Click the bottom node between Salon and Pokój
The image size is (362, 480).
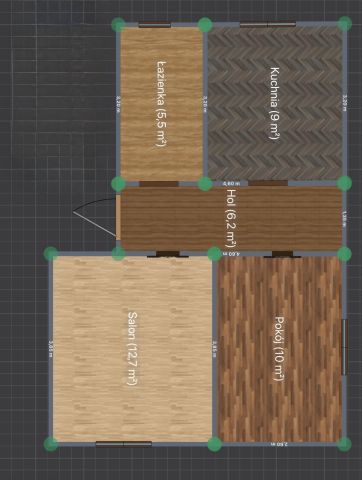pyautogui.click(x=214, y=444)
